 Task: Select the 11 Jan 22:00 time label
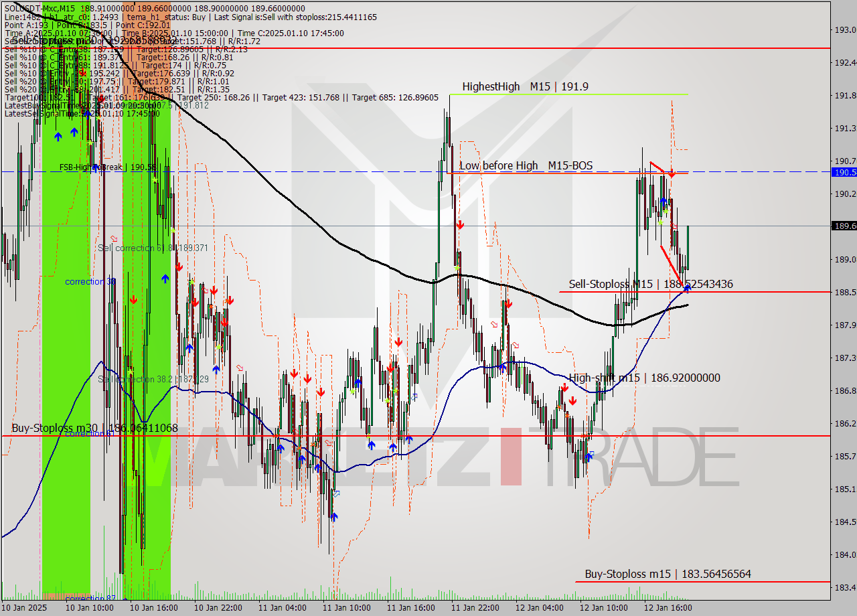(x=475, y=608)
